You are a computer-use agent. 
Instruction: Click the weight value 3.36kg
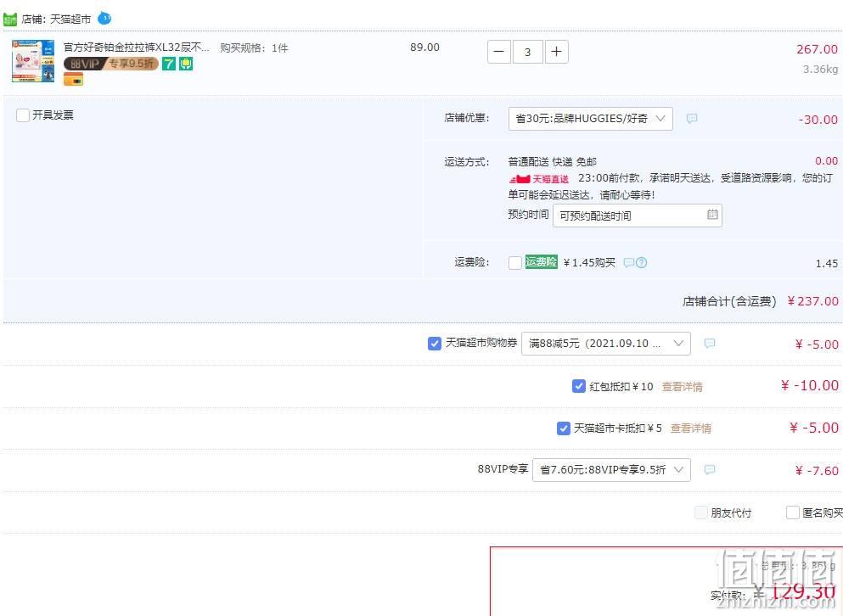[820, 70]
